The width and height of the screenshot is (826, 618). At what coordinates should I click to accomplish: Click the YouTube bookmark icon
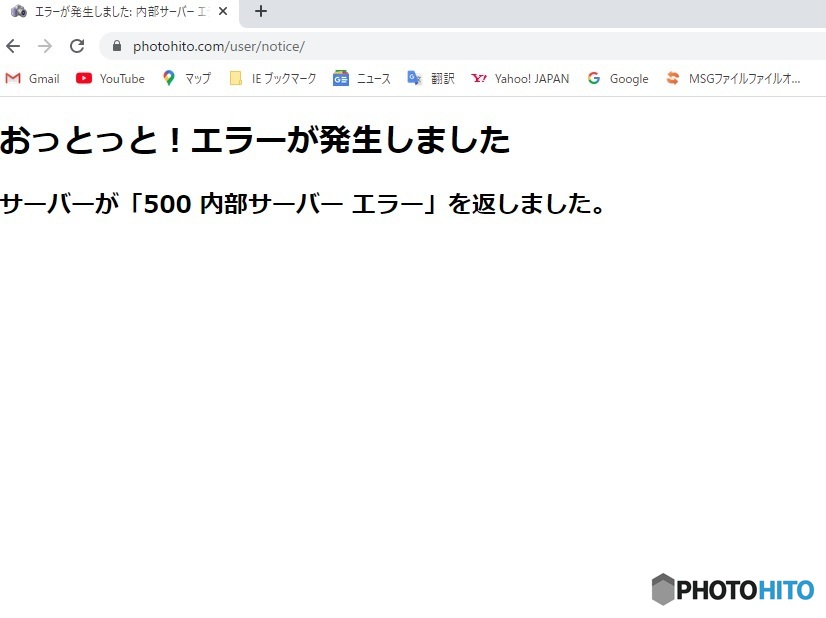pyautogui.click(x=85, y=78)
